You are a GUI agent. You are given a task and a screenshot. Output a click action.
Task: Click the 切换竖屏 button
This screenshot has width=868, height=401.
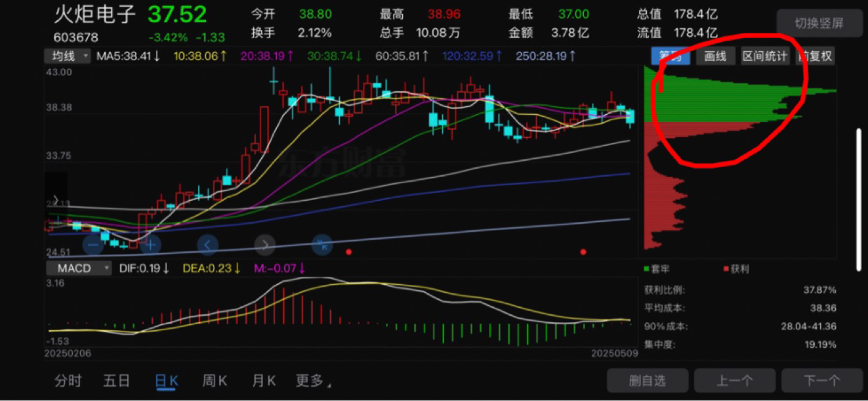(819, 23)
